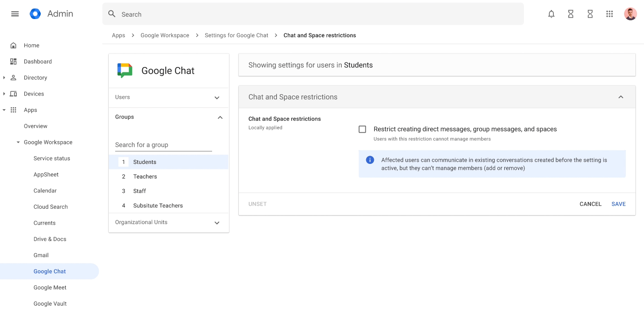Click the blue info icon in the notice
The image size is (644, 321).
pyautogui.click(x=370, y=160)
